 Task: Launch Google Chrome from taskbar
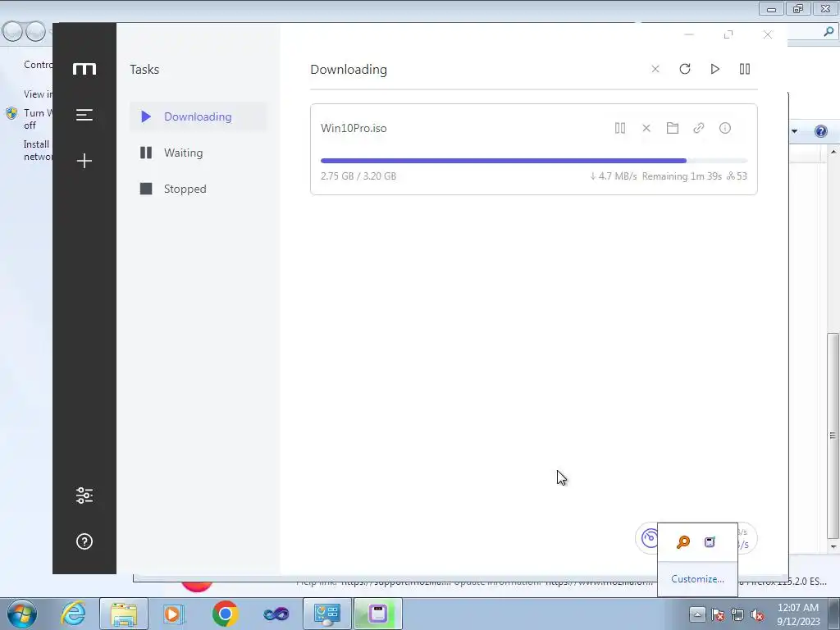225,614
